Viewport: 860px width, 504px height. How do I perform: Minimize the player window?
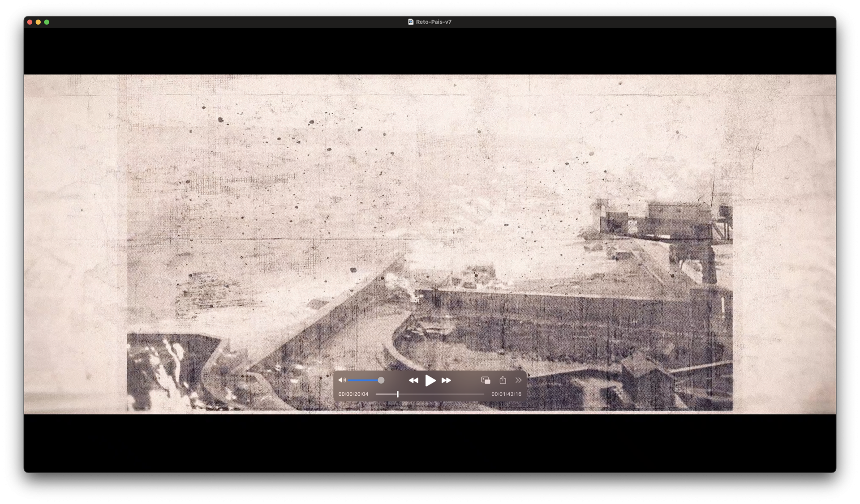(38, 22)
